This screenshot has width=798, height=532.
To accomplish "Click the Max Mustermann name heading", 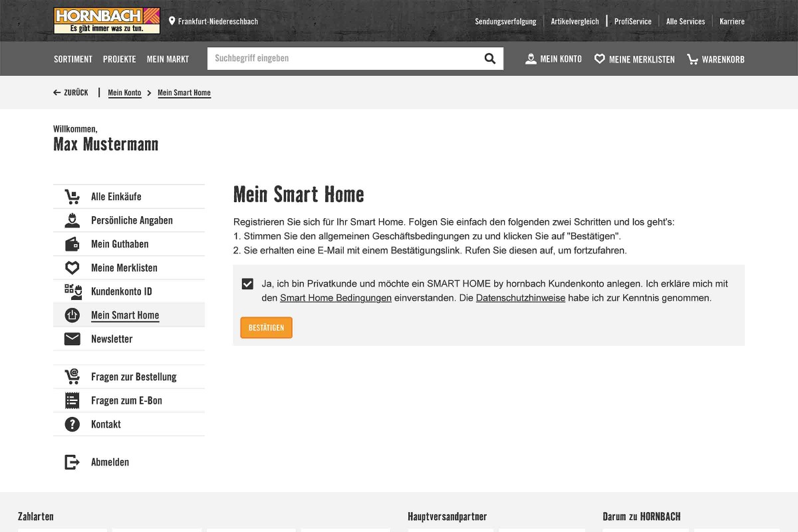I will 106,144.
